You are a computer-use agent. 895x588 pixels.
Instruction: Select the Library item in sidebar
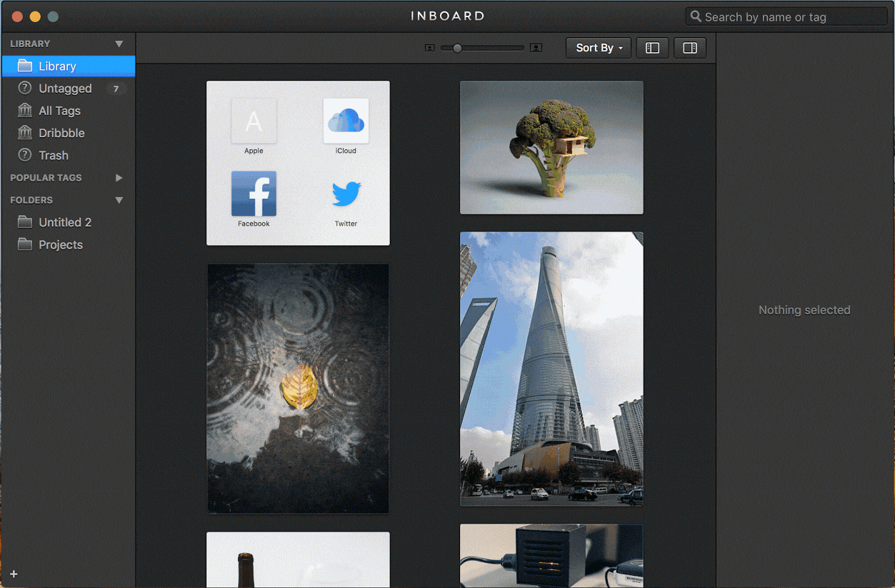point(68,66)
